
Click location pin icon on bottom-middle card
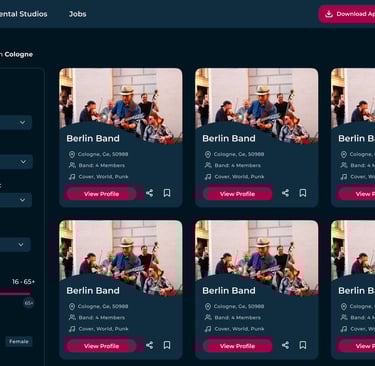[x=208, y=306]
